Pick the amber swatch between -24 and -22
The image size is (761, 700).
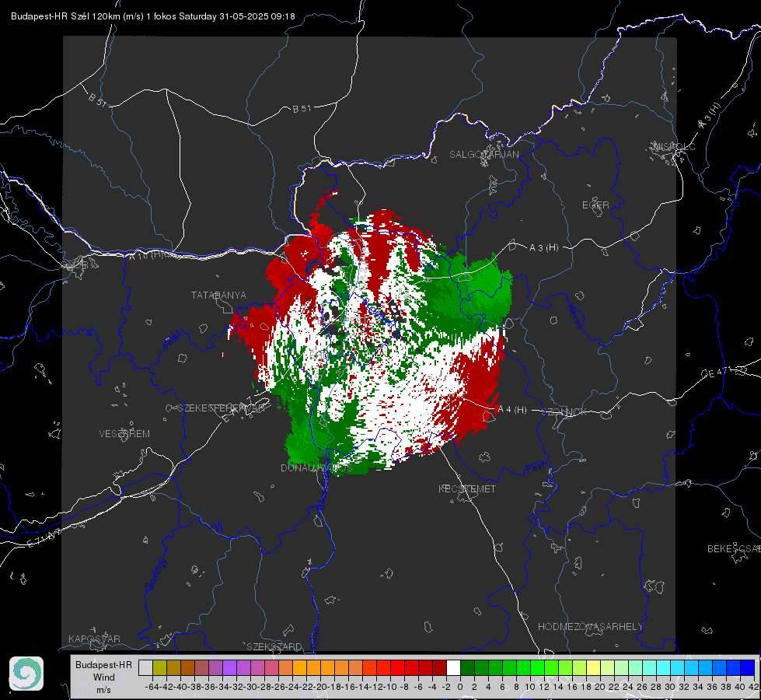pyautogui.click(x=299, y=667)
